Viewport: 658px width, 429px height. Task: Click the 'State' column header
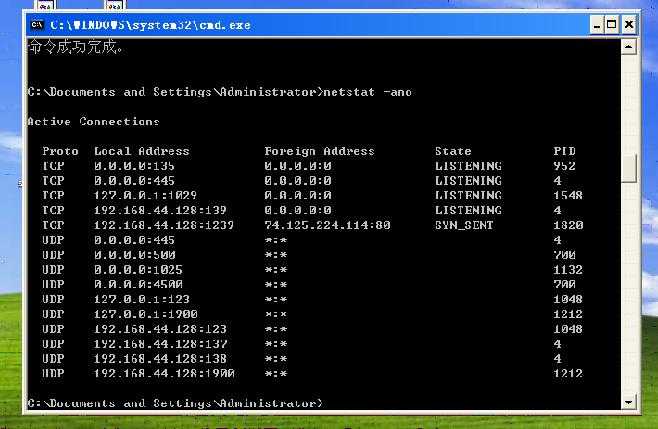[453, 151]
